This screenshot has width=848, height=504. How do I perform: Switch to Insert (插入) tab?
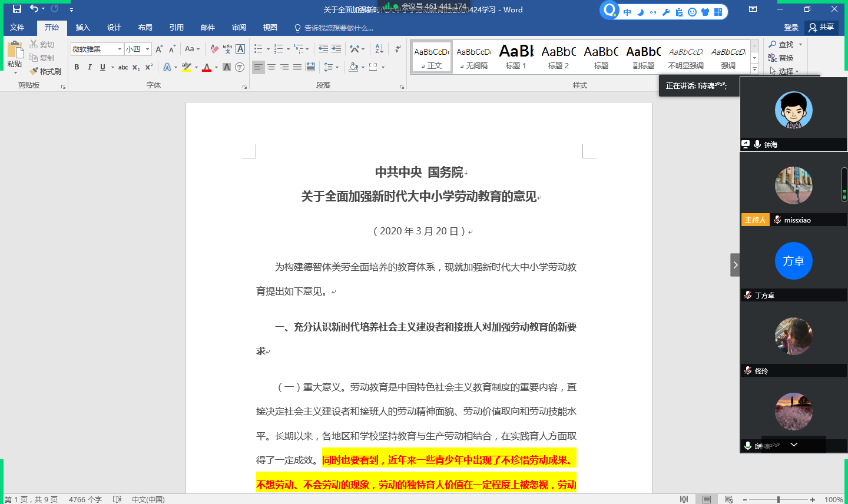coord(83,28)
